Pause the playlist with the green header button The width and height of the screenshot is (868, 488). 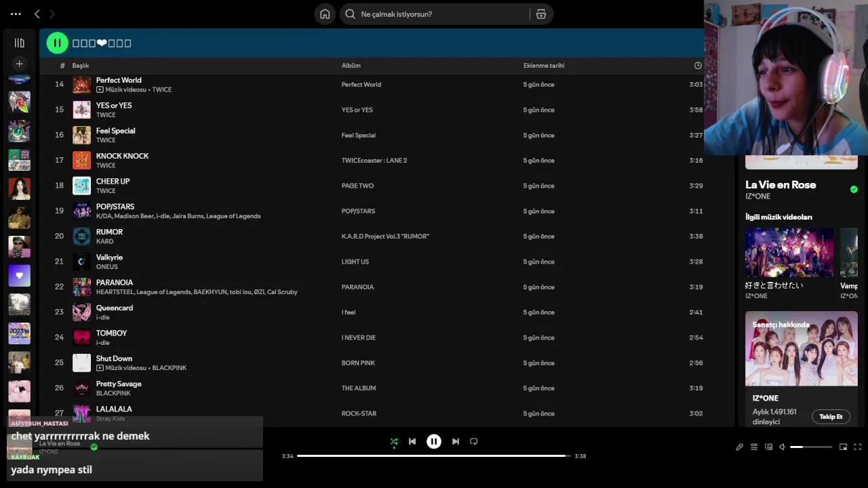(x=57, y=43)
